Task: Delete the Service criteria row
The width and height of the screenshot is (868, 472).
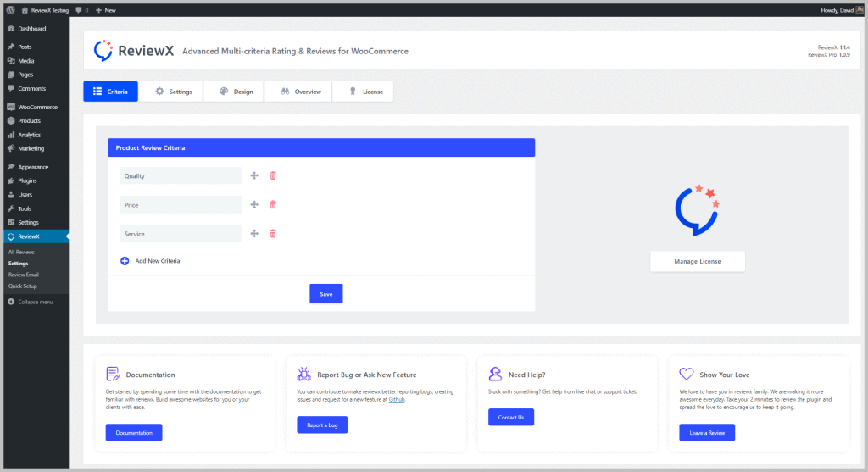Action: coord(273,233)
